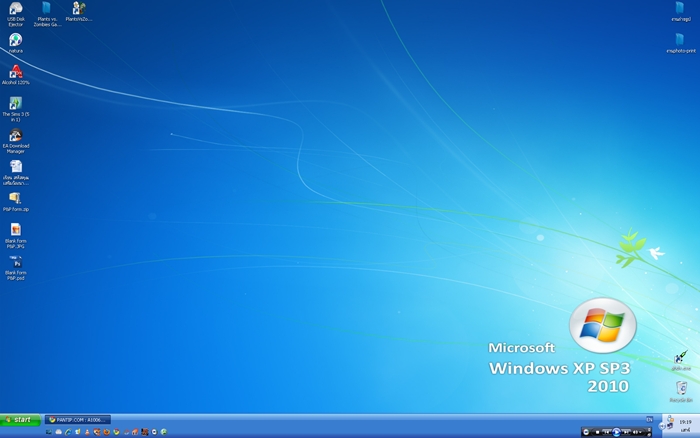This screenshot has height=438, width=700.
Task: Select the Blank form P&P.JPG image file
Action: (x=16, y=236)
